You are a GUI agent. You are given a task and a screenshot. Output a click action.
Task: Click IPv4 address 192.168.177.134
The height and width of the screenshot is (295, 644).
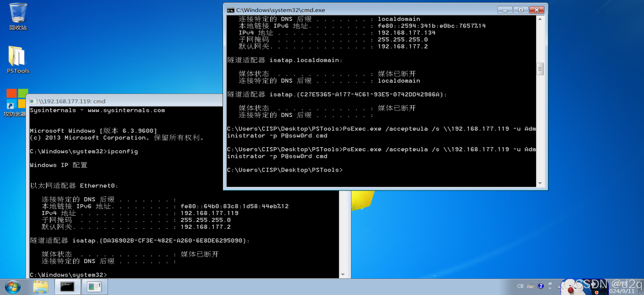click(406, 33)
